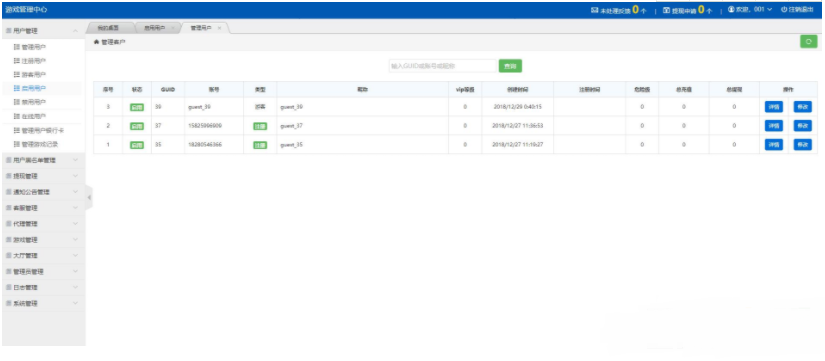Click the withdrawal request icon in header
Image resolution: width=825 pixels, height=361 pixels.
(666, 10)
